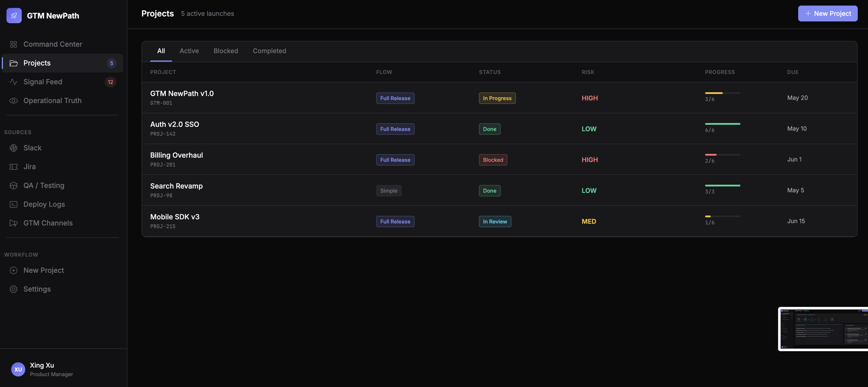Click the Command Center grid icon
The image size is (868, 387).
click(13, 44)
